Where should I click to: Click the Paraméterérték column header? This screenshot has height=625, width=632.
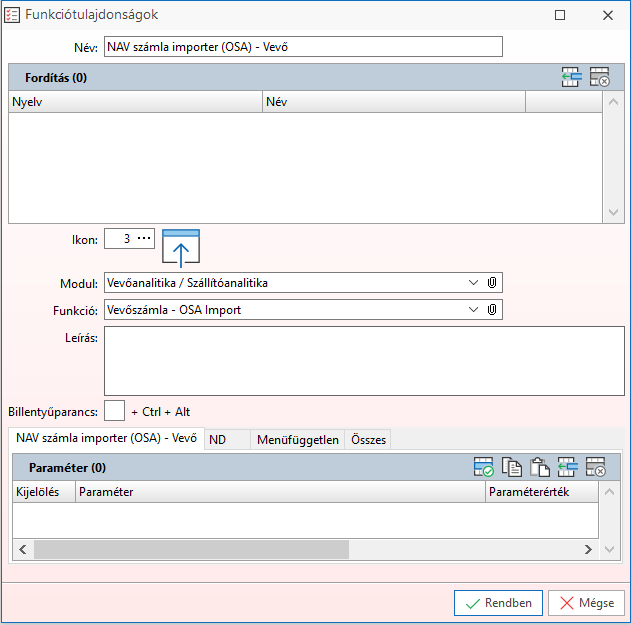542,492
